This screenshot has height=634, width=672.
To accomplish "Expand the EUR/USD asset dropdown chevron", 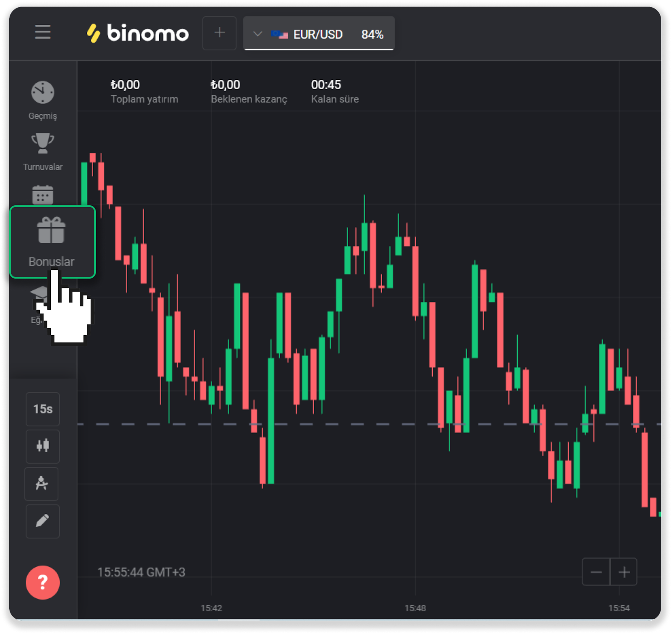I will pyautogui.click(x=257, y=34).
